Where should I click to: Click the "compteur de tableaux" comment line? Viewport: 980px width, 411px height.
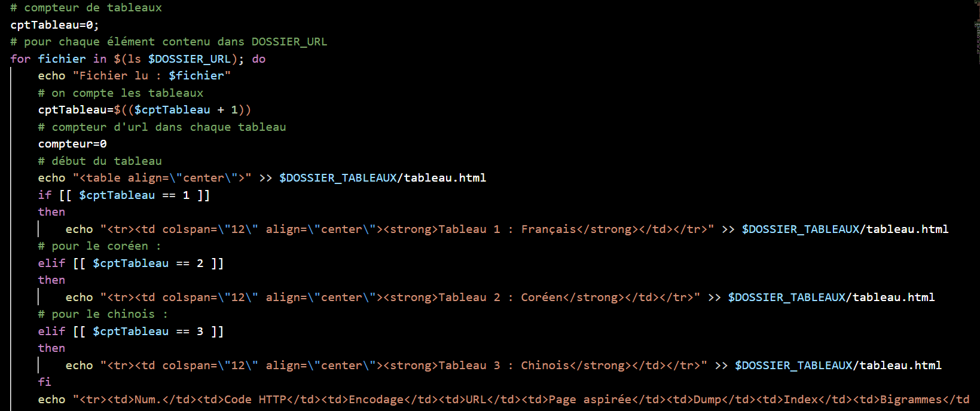tap(86, 8)
